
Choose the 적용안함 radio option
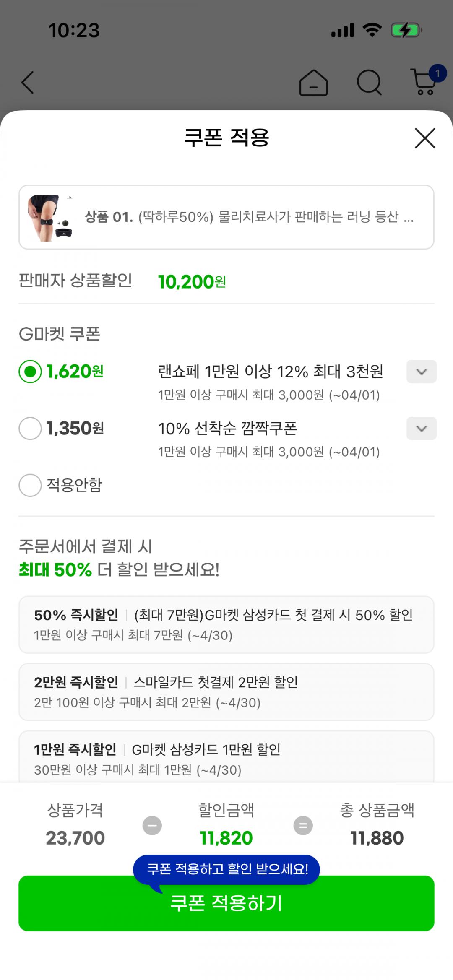30,485
